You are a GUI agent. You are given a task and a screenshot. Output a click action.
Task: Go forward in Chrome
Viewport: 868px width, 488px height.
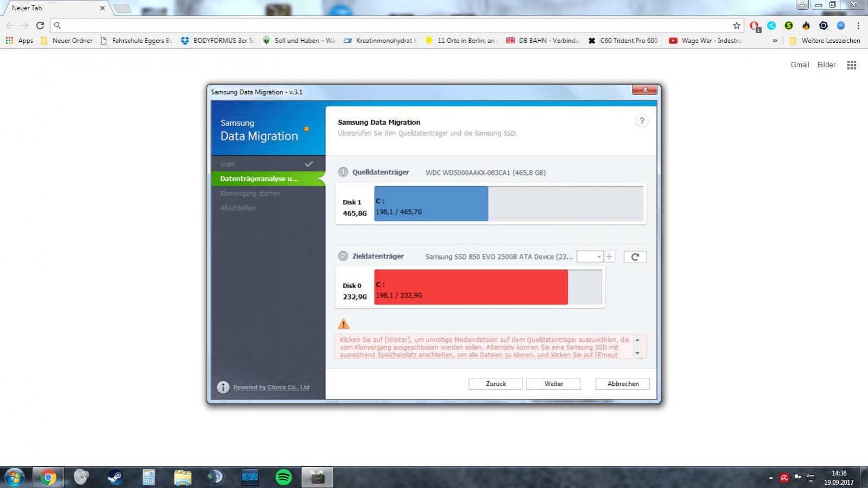(x=24, y=26)
